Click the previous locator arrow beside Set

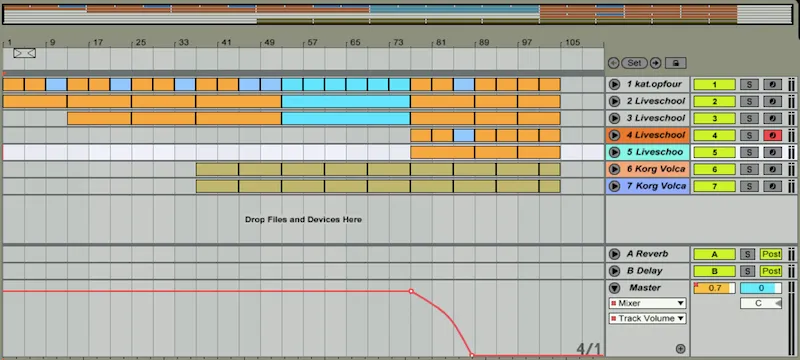[x=613, y=63]
